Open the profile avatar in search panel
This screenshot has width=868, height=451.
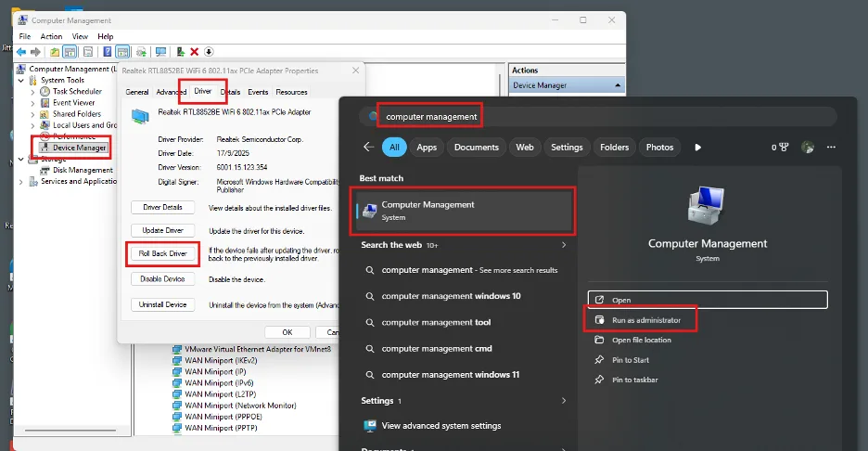coord(808,148)
